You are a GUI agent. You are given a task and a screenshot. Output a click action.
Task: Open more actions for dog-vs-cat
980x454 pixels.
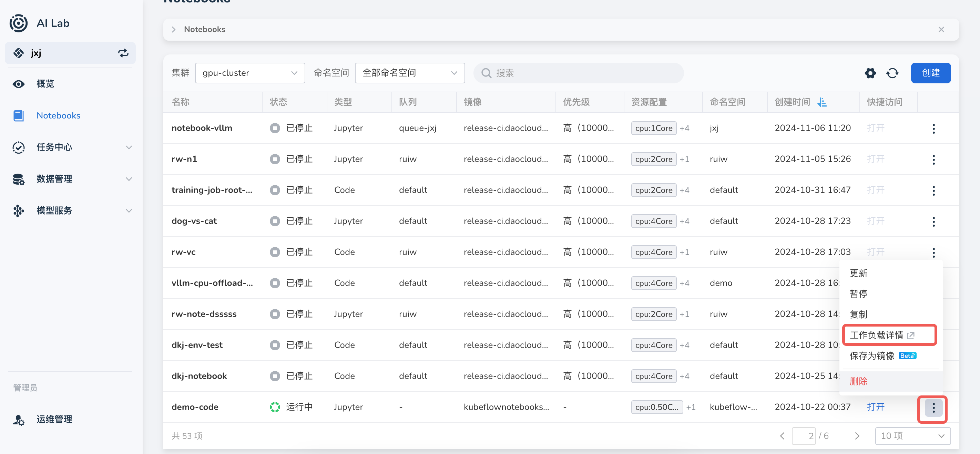click(933, 221)
